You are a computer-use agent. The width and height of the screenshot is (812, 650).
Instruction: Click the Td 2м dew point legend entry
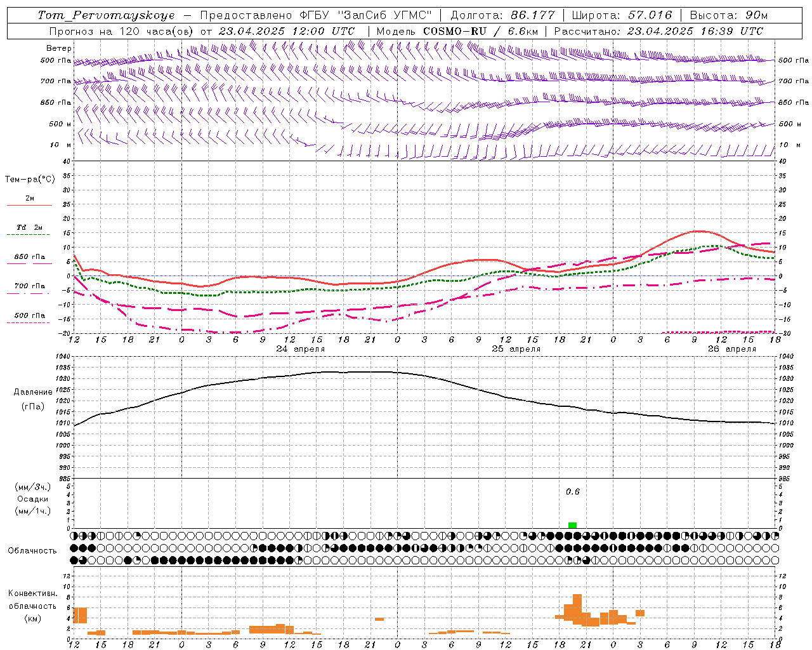(30, 227)
